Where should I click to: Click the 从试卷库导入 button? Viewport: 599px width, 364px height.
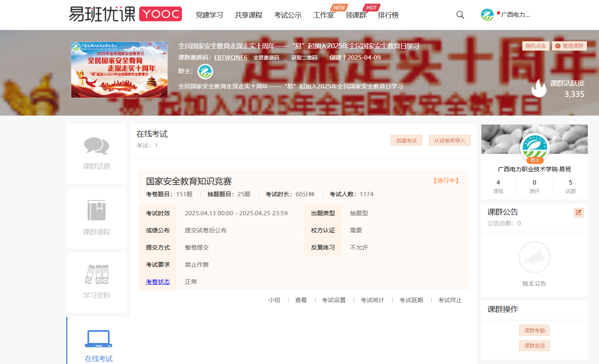point(449,140)
